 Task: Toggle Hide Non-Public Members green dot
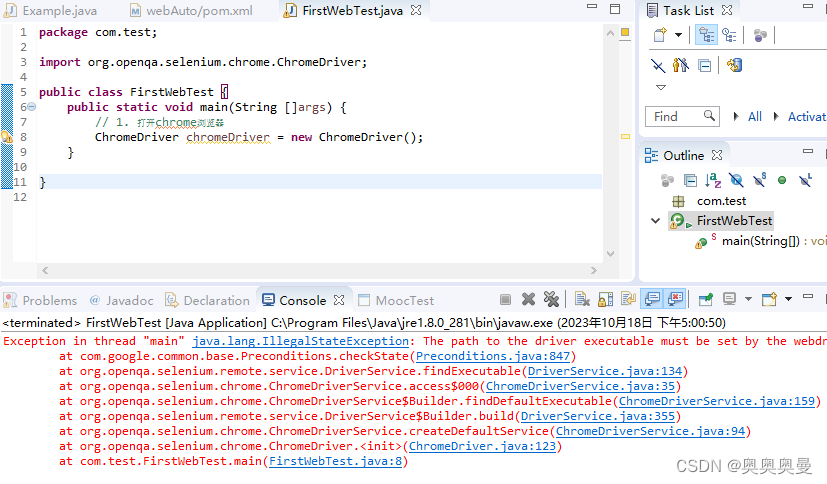tap(782, 180)
